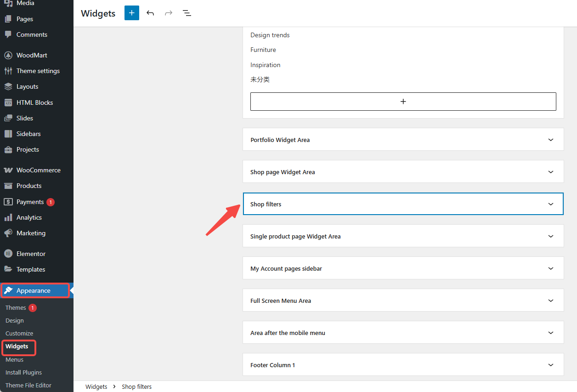Viewport: 577px width, 392px height.
Task: Click the Furniture category link
Action: point(263,50)
